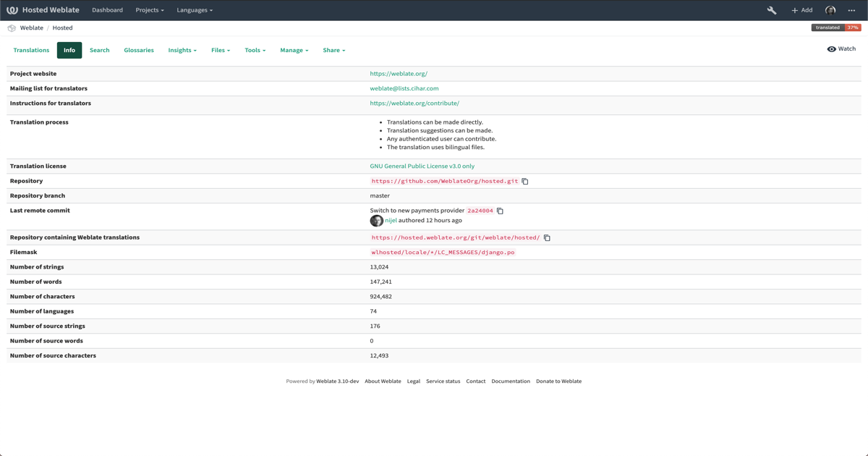
Task: Click Donate to Weblate footer link
Action: point(558,381)
